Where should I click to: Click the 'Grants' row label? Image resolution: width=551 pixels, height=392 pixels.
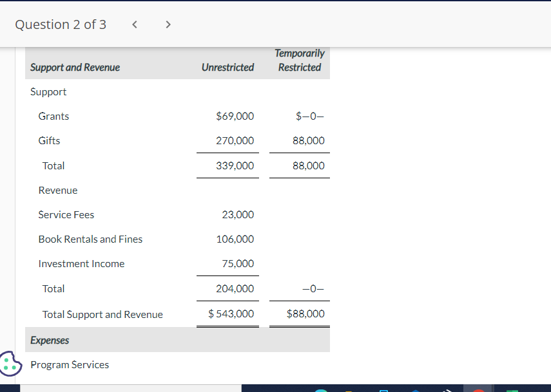pyautogui.click(x=53, y=116)
